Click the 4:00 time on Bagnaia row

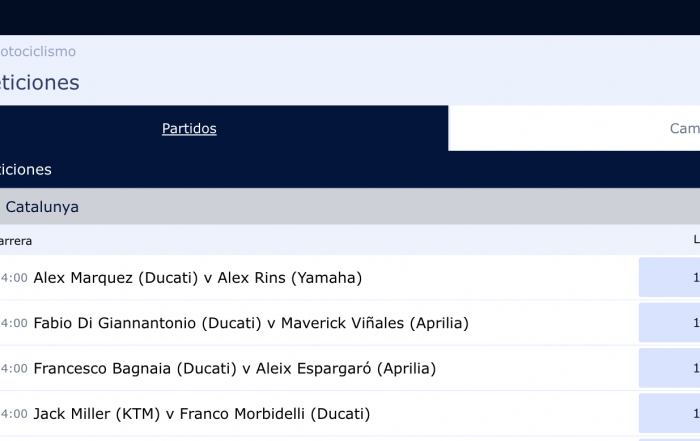14,368
